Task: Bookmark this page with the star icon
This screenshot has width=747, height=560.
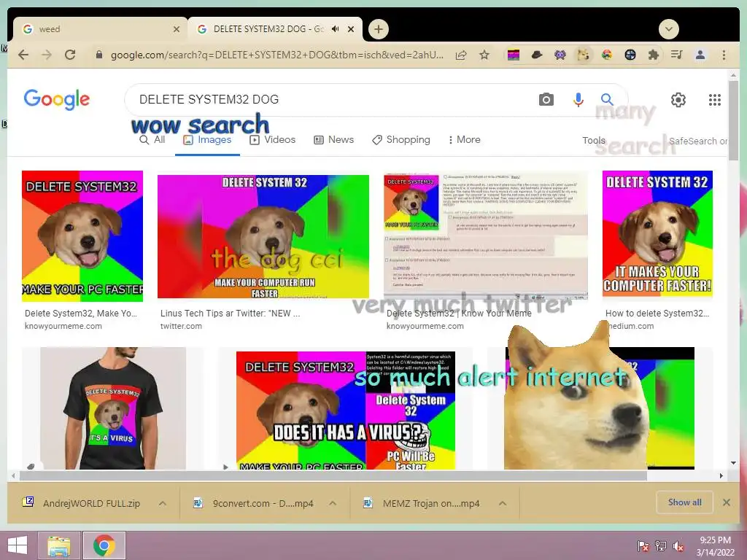Action: [484, 55]
